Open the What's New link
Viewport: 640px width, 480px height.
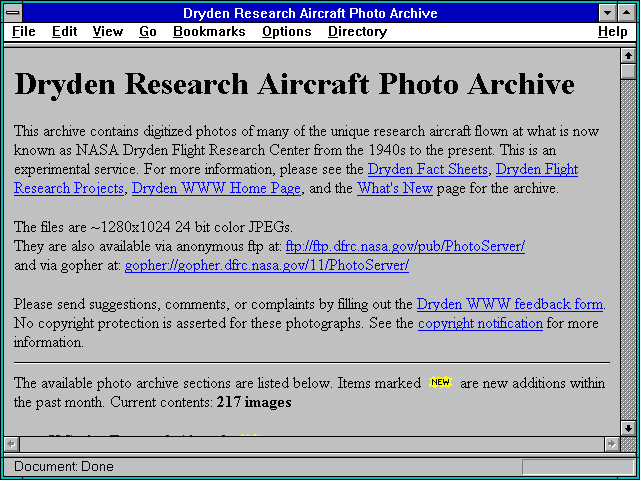[x=395, y=188]
